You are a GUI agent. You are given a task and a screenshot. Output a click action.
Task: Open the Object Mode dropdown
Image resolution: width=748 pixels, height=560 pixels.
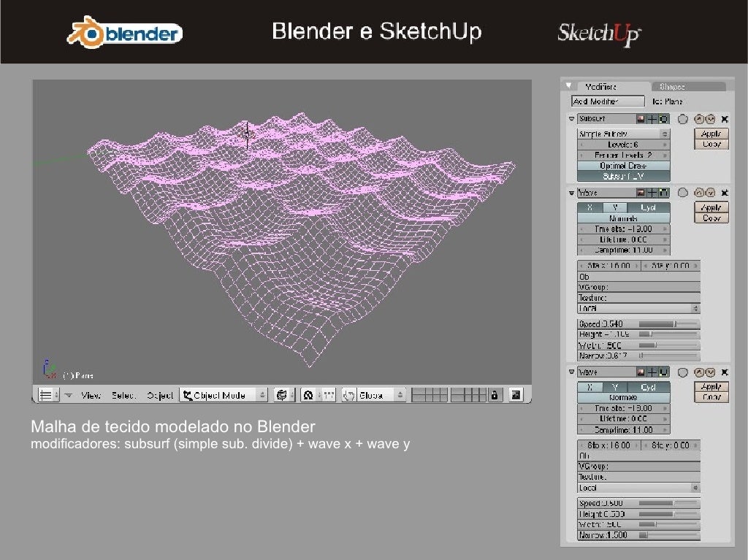(x=224, y=396)
